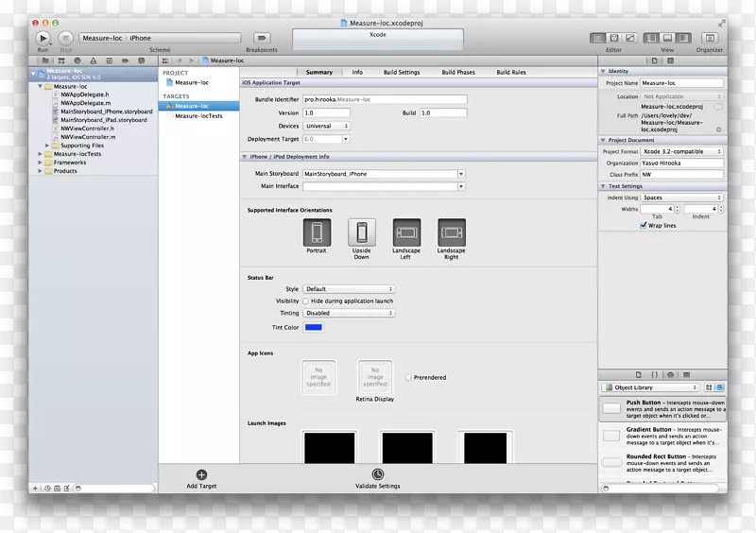Viewport: 756px width, 533px height.
Task: Open the blue Tint Color swatch
Action: 314,327
